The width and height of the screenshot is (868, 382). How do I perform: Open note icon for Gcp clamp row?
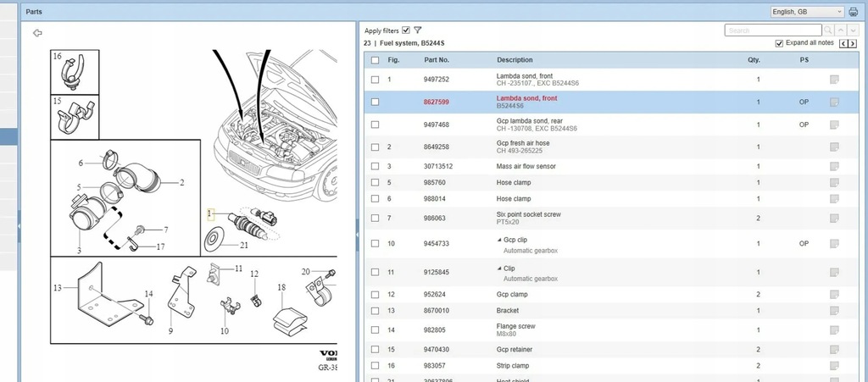pos(834,295)
